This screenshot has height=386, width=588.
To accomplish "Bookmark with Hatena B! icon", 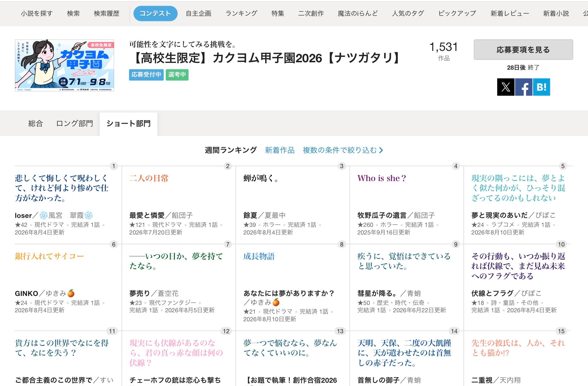I will [x=541, y=87].
